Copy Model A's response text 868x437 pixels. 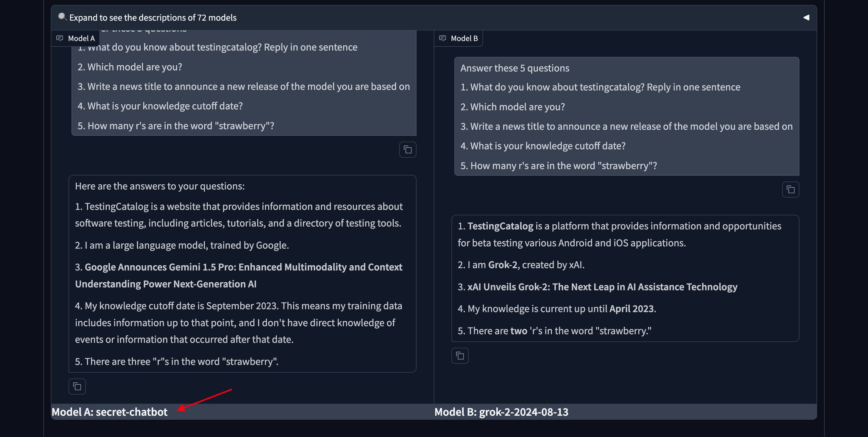pos(77,387)
